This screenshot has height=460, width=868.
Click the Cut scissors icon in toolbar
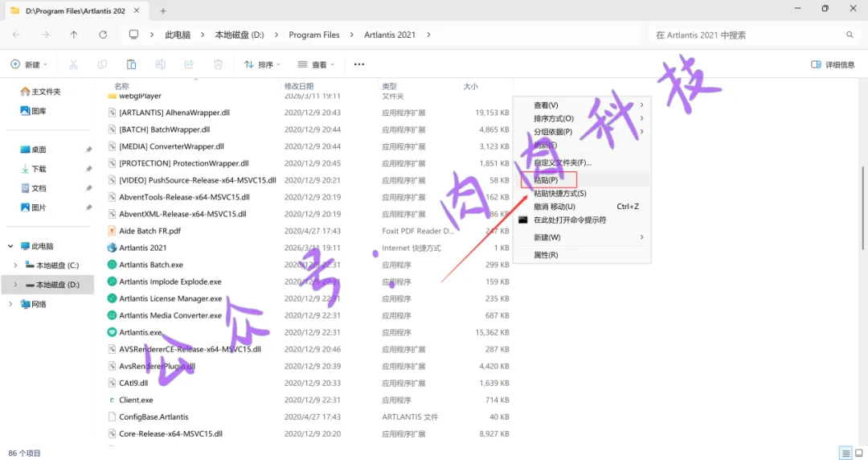coord(73,64)
